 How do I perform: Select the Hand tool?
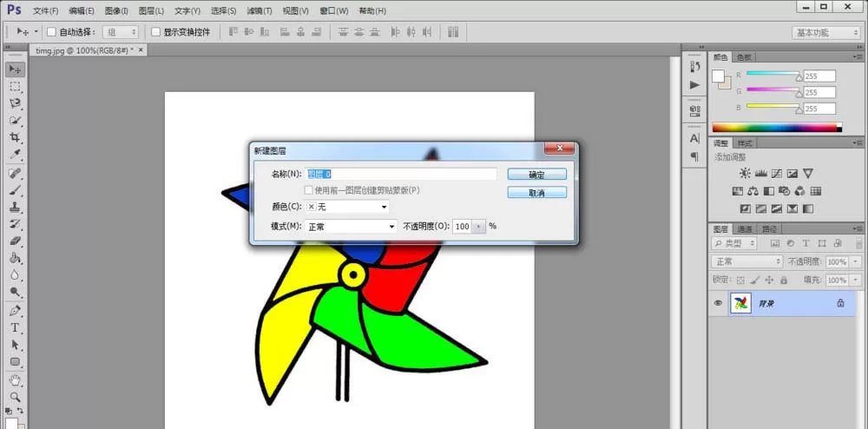[15, 379]
